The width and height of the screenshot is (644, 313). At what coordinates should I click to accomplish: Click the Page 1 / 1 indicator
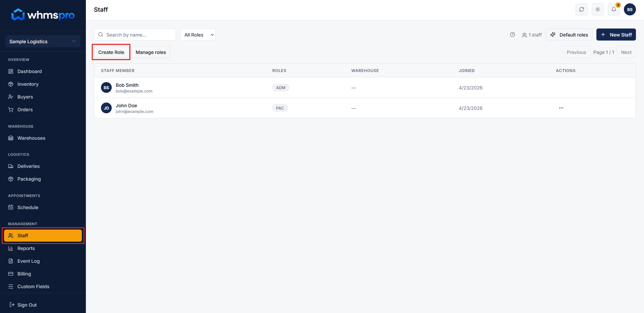[x=604, y=52]
